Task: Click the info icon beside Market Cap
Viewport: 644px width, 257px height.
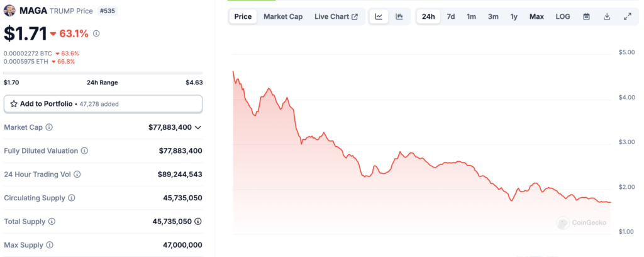Action: tap(49, 127)
